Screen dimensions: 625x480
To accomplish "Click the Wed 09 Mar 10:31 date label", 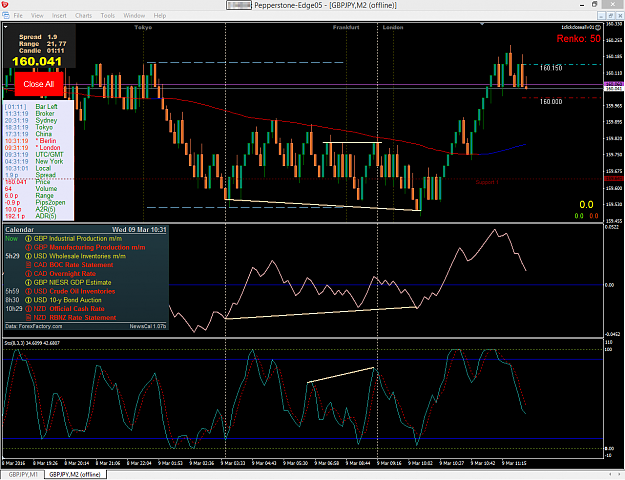I will (139, 230).
